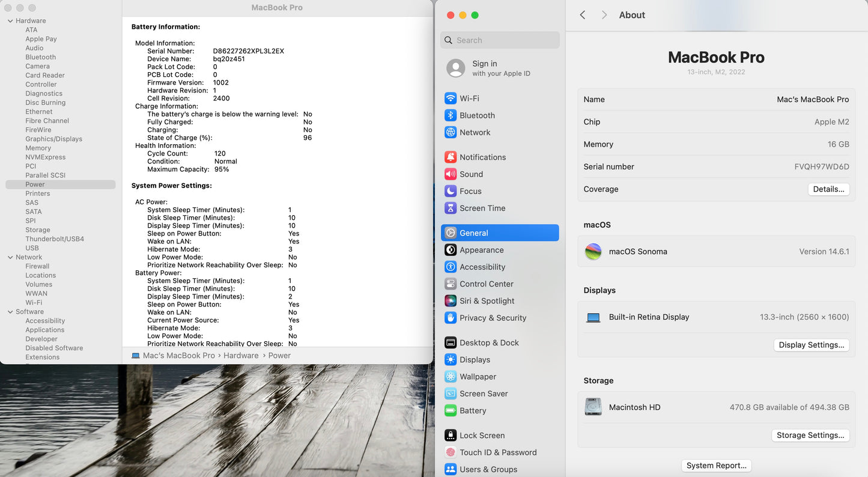Open the Siri & Spotlight icon
868x477 pixels.
(x=451, y=301)
